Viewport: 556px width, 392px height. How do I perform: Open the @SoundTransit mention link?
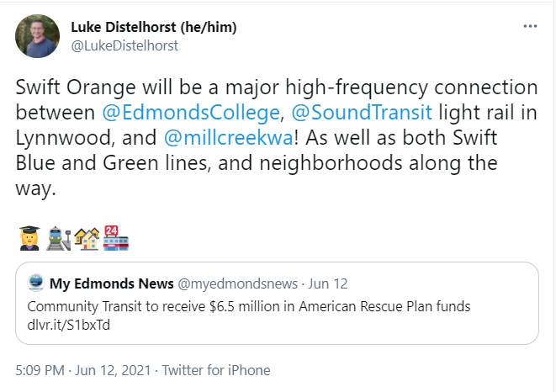tap(362, 113)
